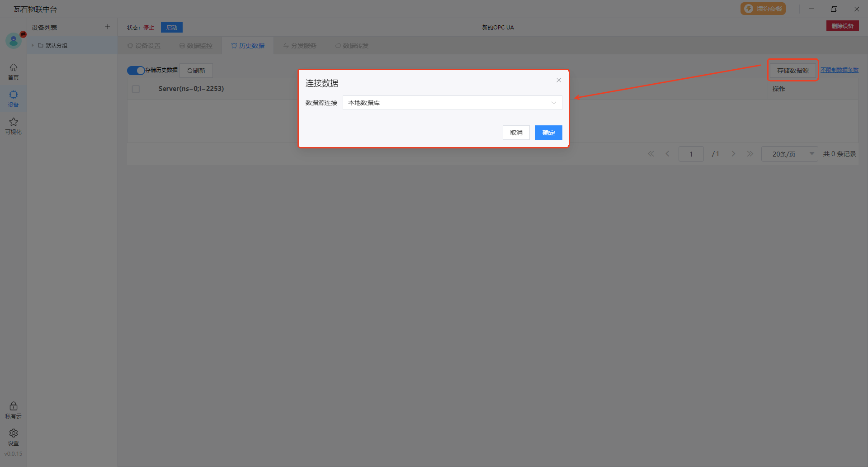Viewport: 868px width, 467px height.
Task: Switch to the 分发服务 tab
Action: tap(300, 46)
